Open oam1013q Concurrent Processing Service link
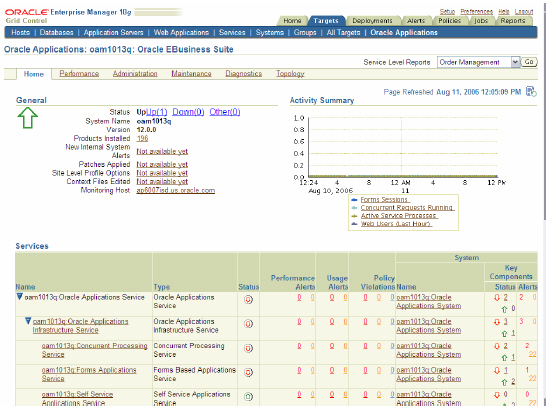552x412 pixels. click(x=94, y=350)
